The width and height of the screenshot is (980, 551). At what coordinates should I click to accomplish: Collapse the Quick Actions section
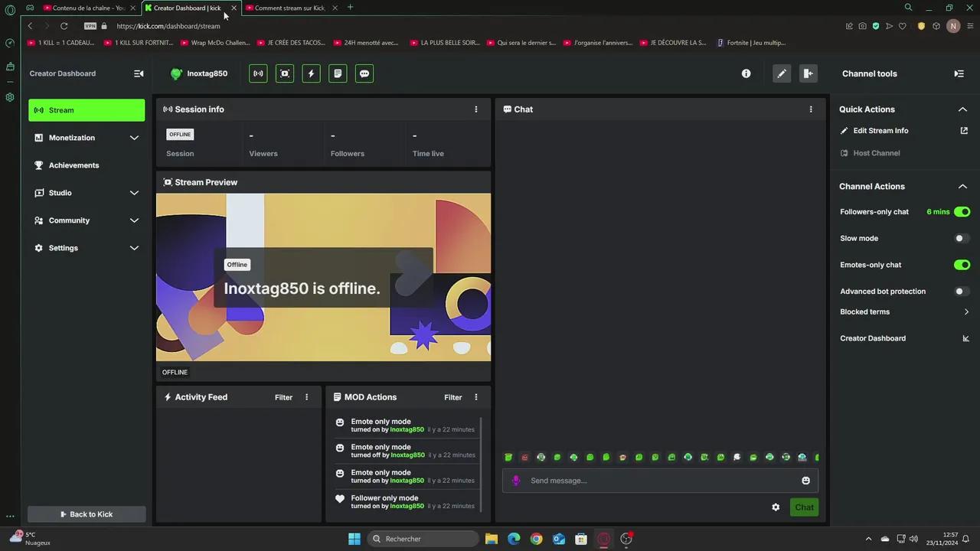[962, 109]
